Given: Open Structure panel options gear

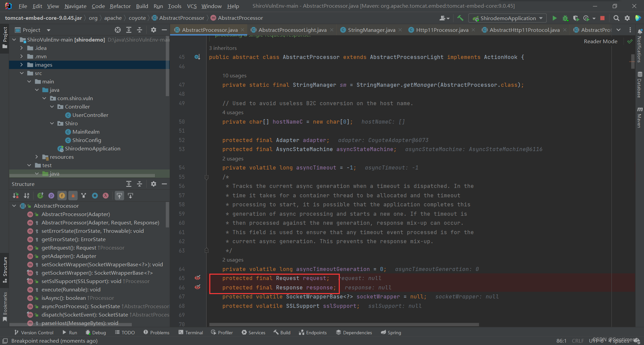Looking at the screenshot, I should click(x=154, y=184).
